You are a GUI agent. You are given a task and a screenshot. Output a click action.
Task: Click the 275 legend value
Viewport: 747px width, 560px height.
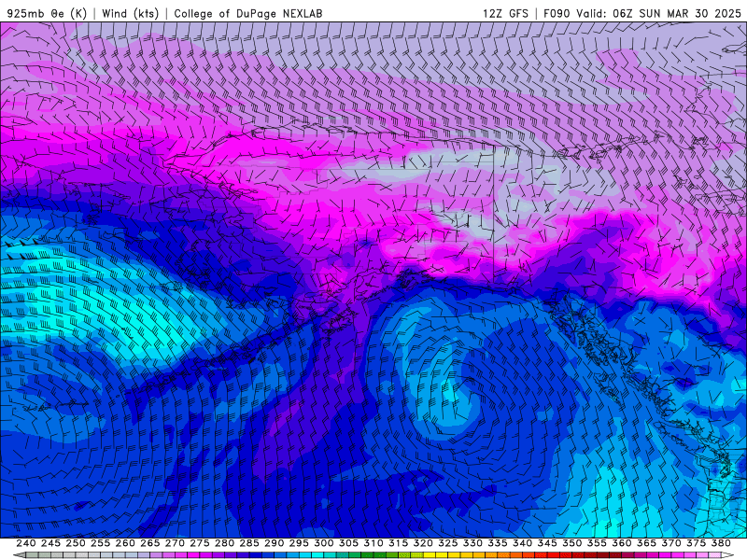[x=199, y=543]
